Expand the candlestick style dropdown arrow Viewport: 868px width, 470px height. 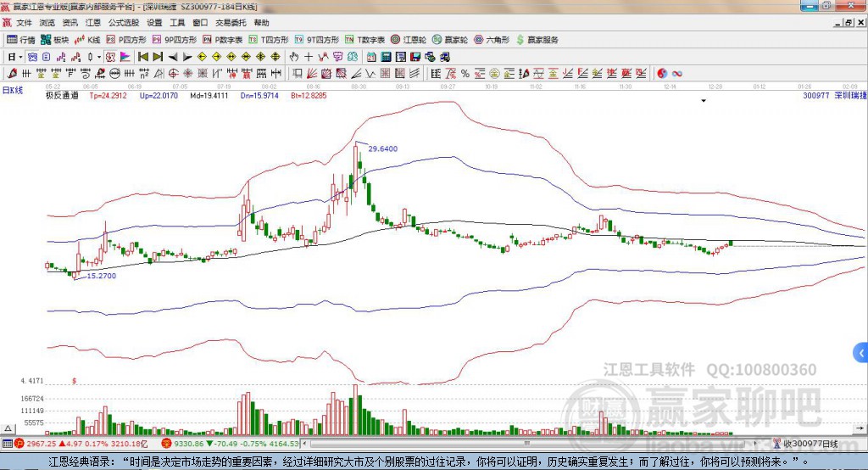[x=99, y=57]
